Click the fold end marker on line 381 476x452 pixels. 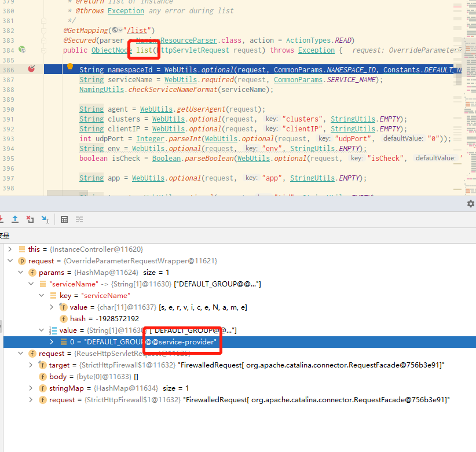pos(43,21)
